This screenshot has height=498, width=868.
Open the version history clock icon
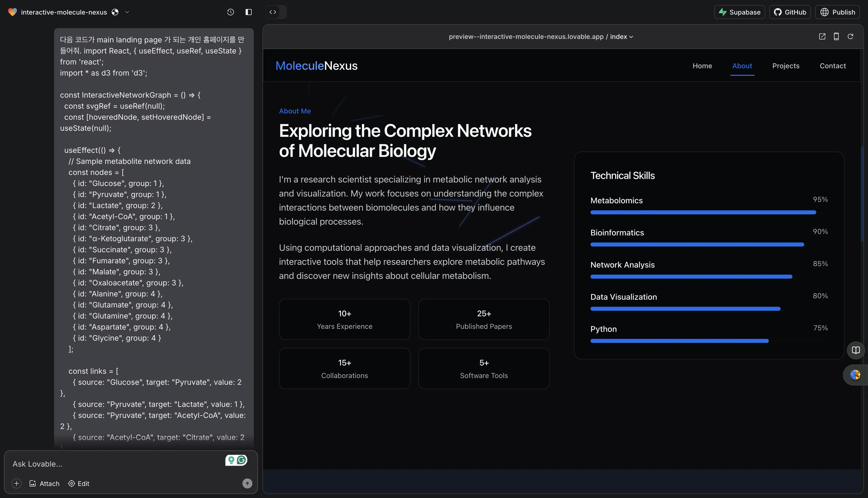coord(230,12)
